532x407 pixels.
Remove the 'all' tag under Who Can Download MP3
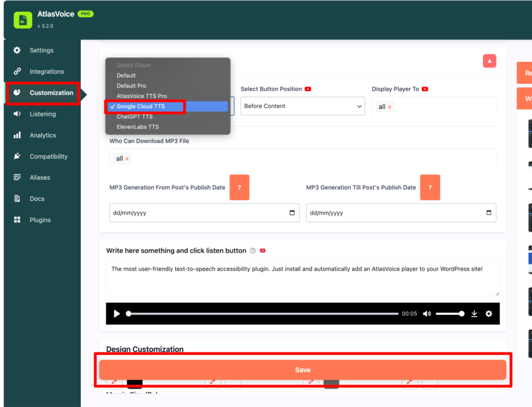pyautogui.click(x=127, y=159)
